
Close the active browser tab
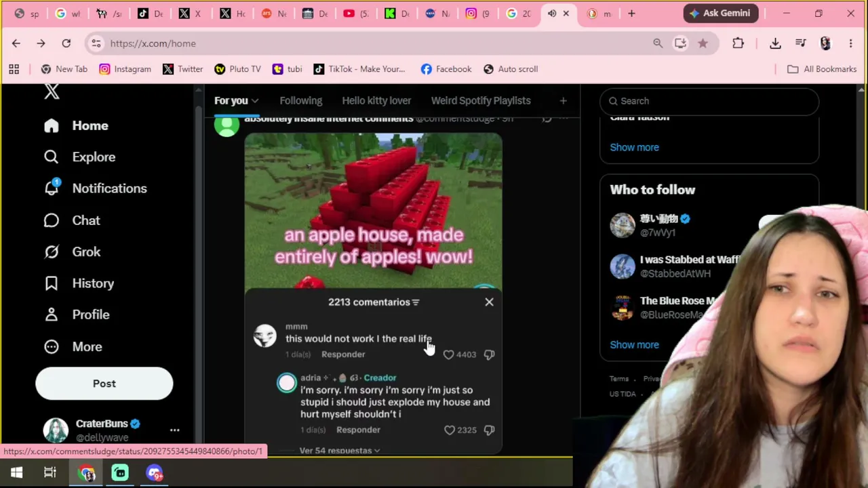tap(566, 14)
